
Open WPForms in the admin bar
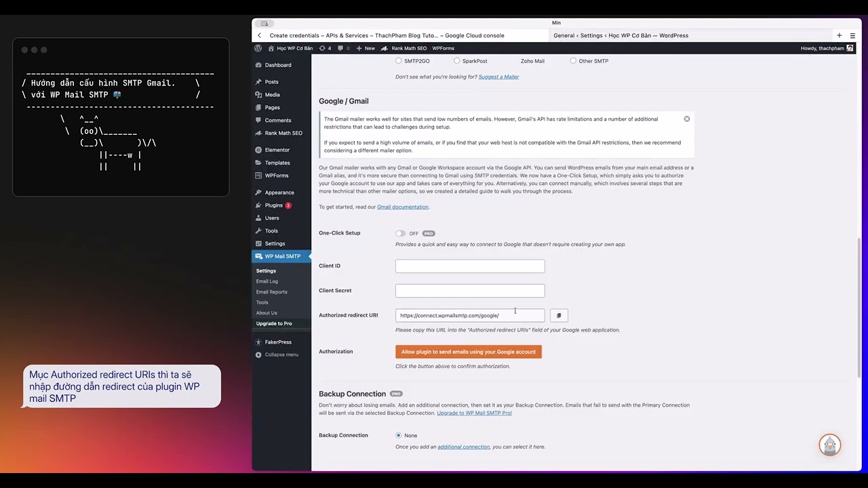tap(443, 48)
